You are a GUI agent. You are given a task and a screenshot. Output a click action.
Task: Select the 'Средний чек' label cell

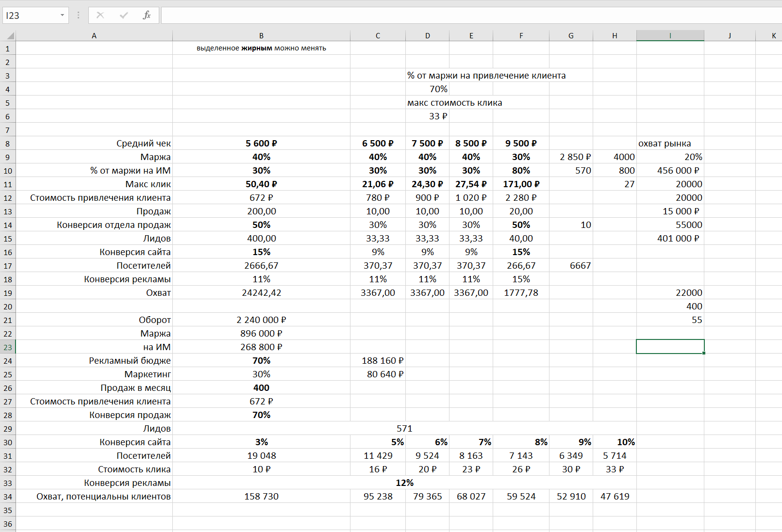94,144
